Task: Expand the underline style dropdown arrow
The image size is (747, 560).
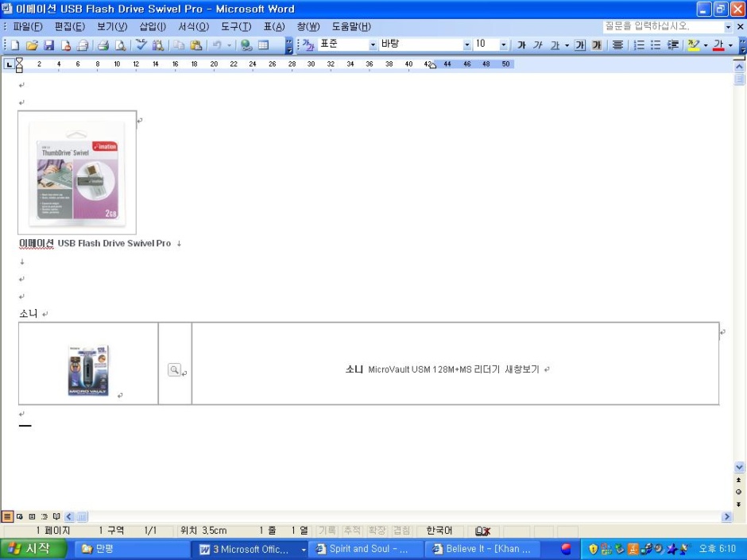Action: click(x=567, y=45)
